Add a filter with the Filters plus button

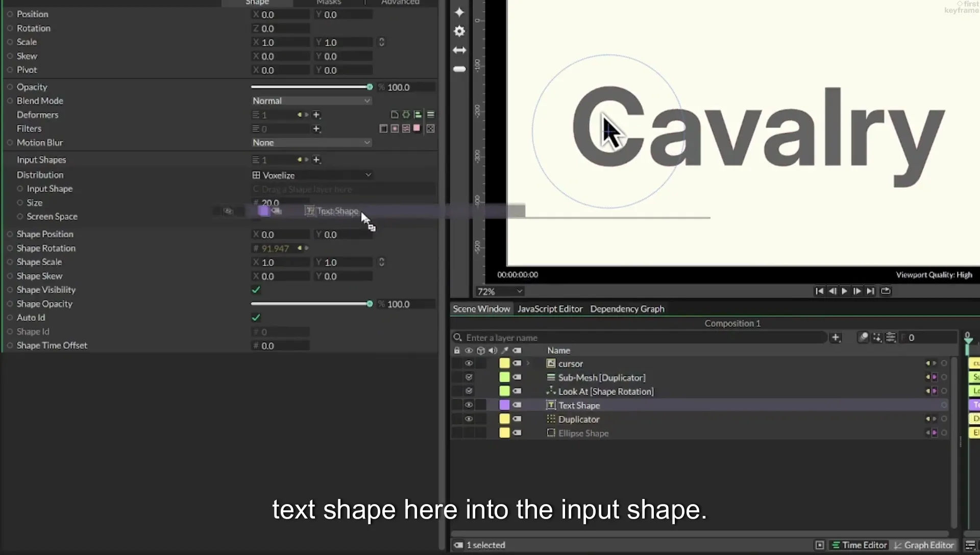coord(316,129)
